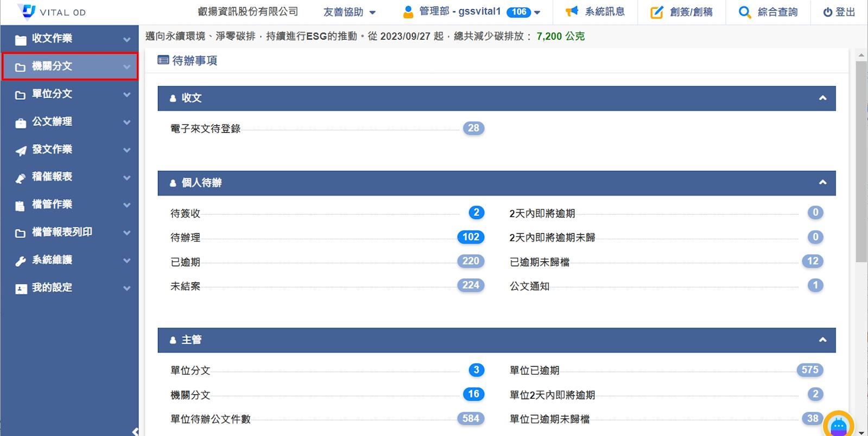Open the chatbot assistant icon
The width and height of the screenshot is (868, 436).
pyautogui.click(x=838, y=425)
